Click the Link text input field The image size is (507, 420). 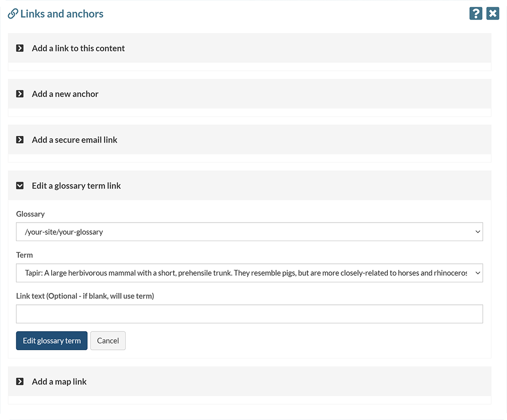249,314
